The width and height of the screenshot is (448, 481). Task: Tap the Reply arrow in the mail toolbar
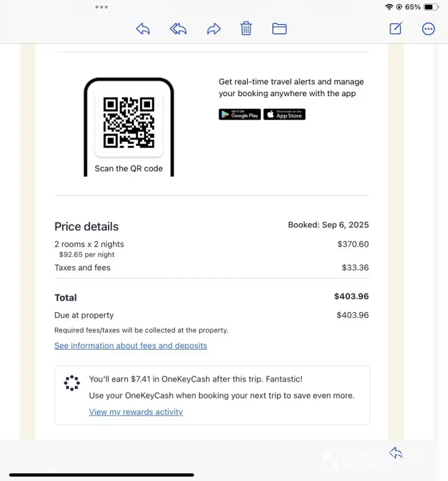coord(143,29)
